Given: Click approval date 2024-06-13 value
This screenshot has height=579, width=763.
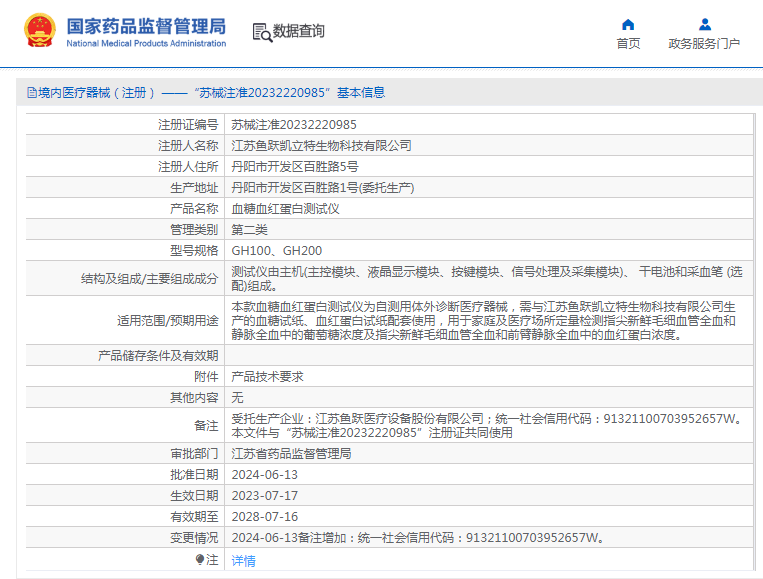Looking at the screenshot, I should click(265, 475).
